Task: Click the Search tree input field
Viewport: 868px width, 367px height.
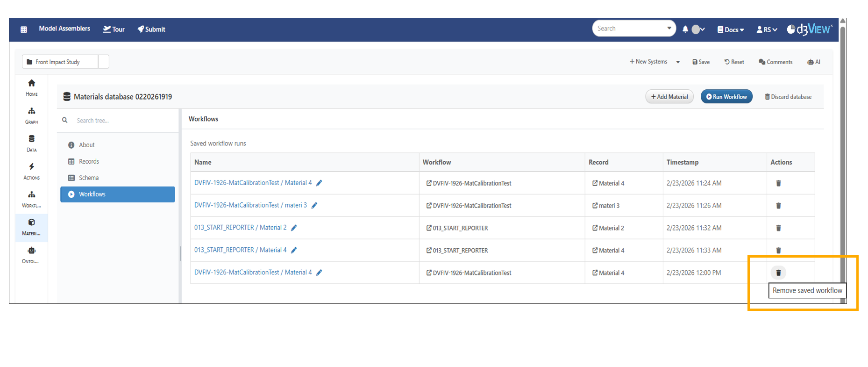Action: (121, 121)
